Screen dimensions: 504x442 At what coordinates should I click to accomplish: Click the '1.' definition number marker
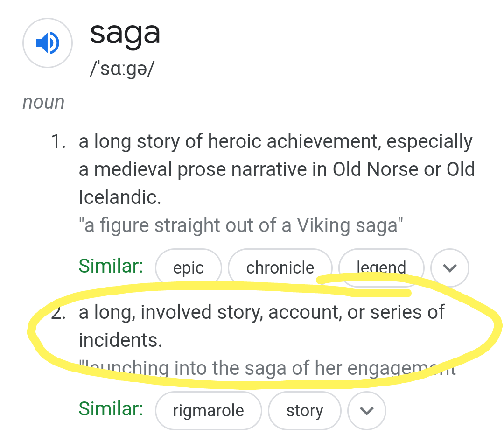point(58,141)
